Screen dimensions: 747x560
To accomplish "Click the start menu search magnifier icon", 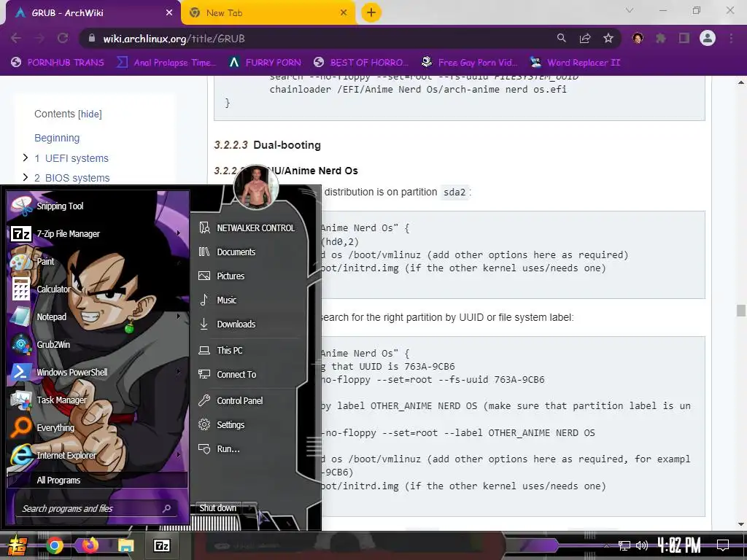I will [167, 508].
